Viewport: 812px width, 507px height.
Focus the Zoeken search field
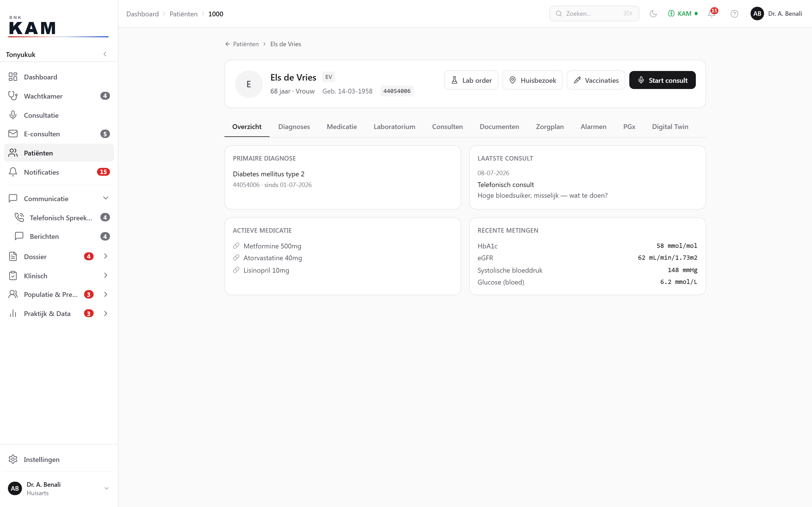[x=594, y=14]
